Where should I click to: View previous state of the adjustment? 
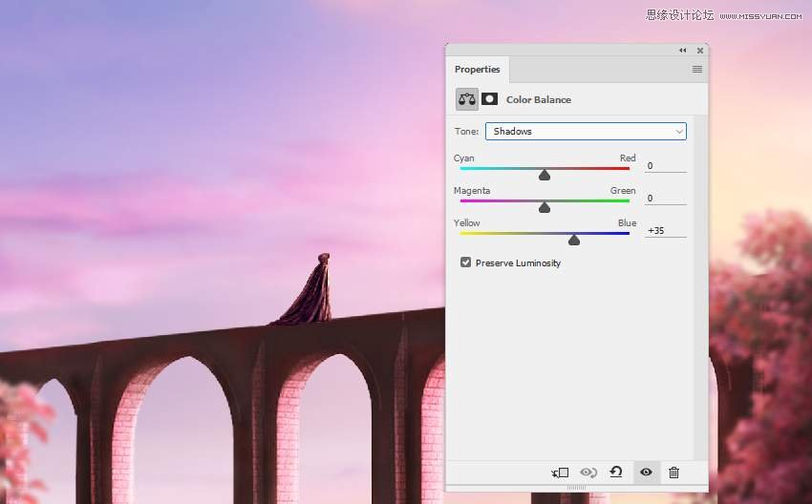tap(588, 472)
